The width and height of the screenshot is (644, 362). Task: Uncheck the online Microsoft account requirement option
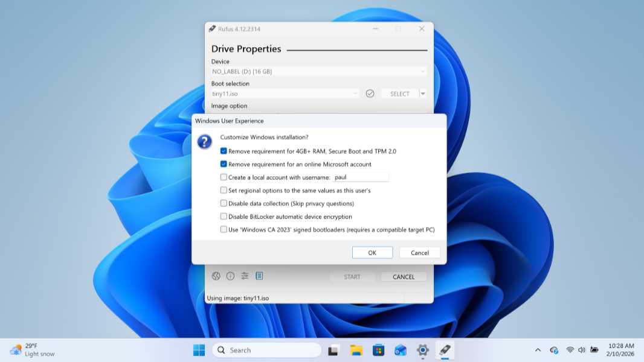pos(224,164)
